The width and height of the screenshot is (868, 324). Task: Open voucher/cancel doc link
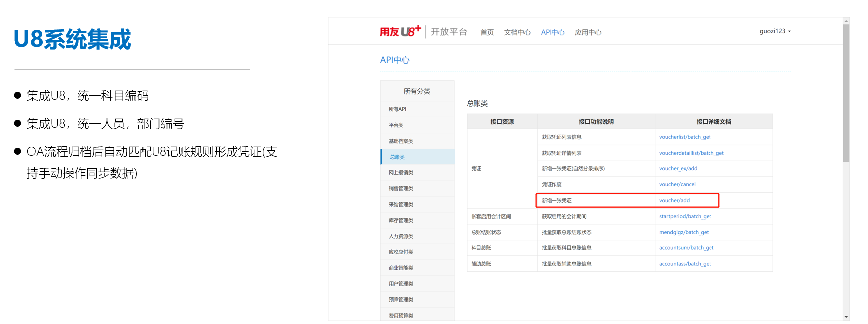click(x=677, y=184)
